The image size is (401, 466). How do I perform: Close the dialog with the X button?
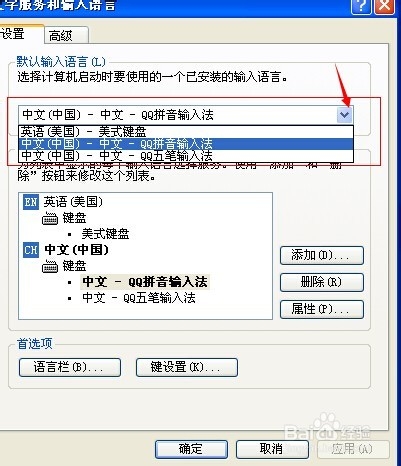[385, 6]
